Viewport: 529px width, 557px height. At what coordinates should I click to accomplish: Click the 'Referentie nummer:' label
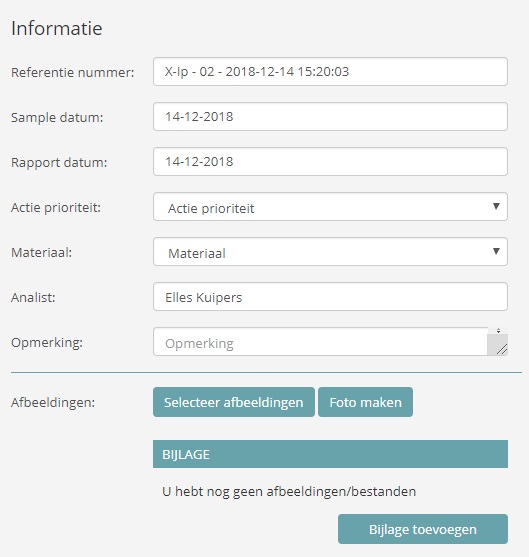pyautogui.click(x=73, y=72)
